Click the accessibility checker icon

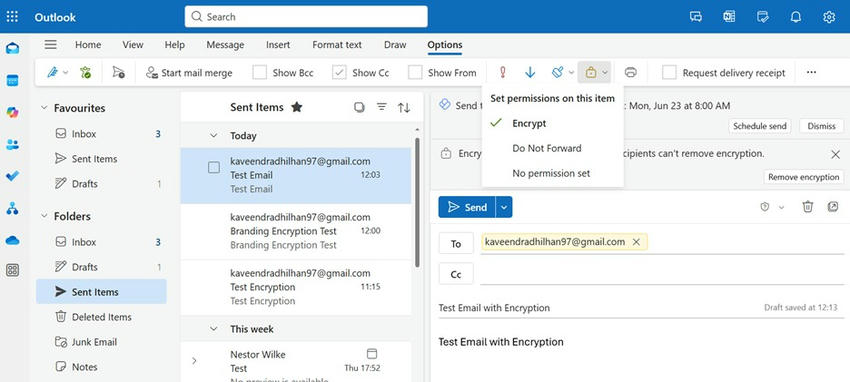click(x=86, y=72)
